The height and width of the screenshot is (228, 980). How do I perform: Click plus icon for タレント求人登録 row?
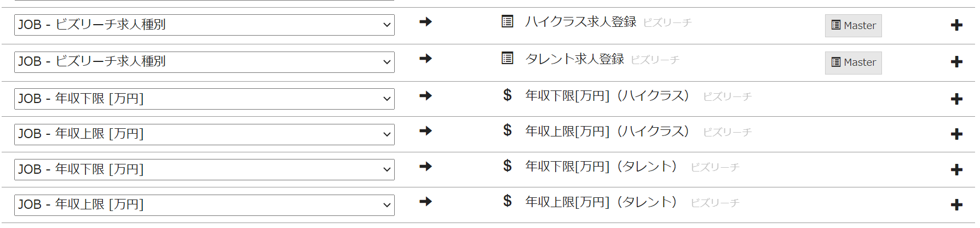pyautogui.click(x=956, y=62)
